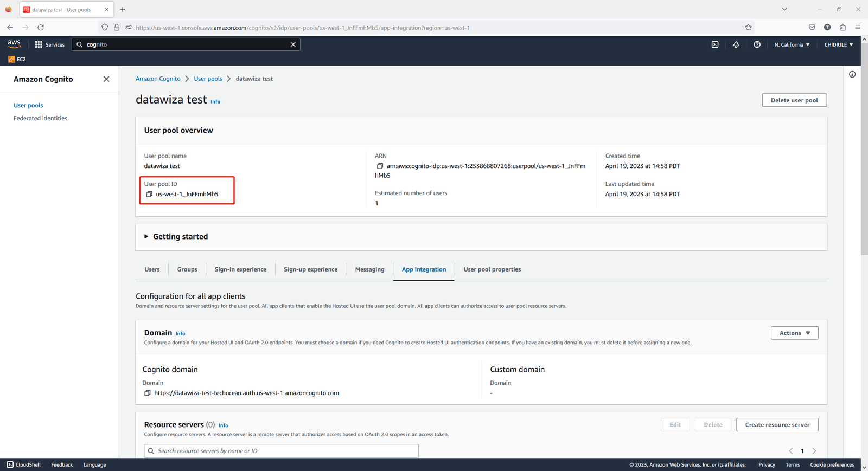Viewport: 868px width, 471px height.
Task: Open a new browser tab
Action: coord(123,9)
